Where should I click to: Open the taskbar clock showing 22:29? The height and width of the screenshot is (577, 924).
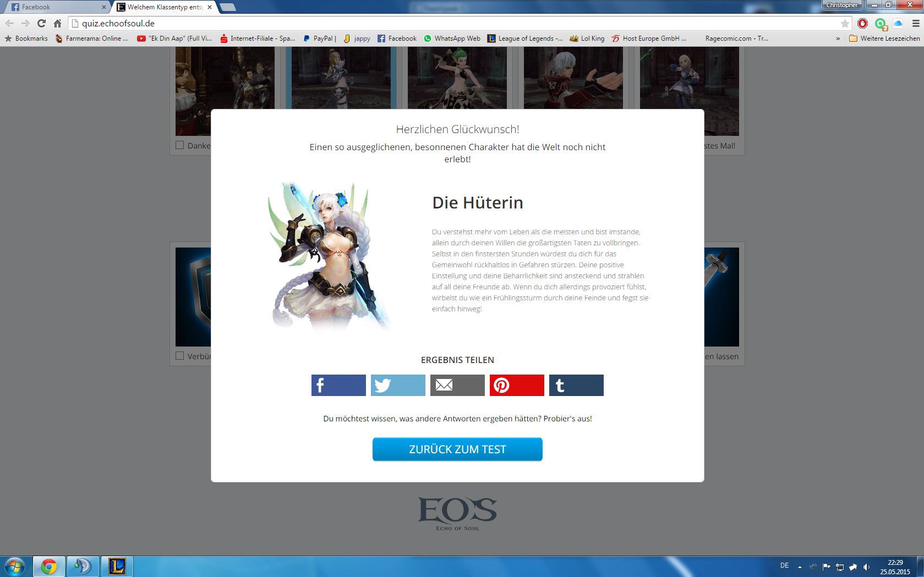click(895, 567)
